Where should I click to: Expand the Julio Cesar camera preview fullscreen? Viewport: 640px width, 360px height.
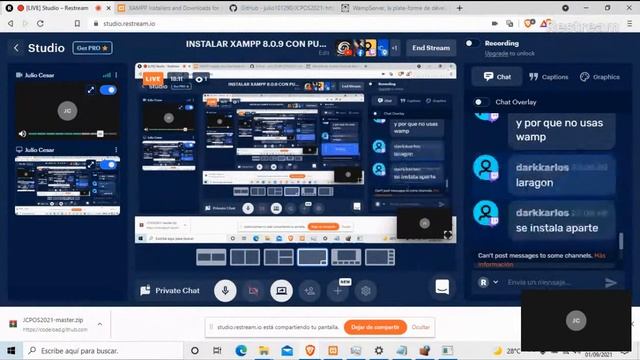coord(91,90)
